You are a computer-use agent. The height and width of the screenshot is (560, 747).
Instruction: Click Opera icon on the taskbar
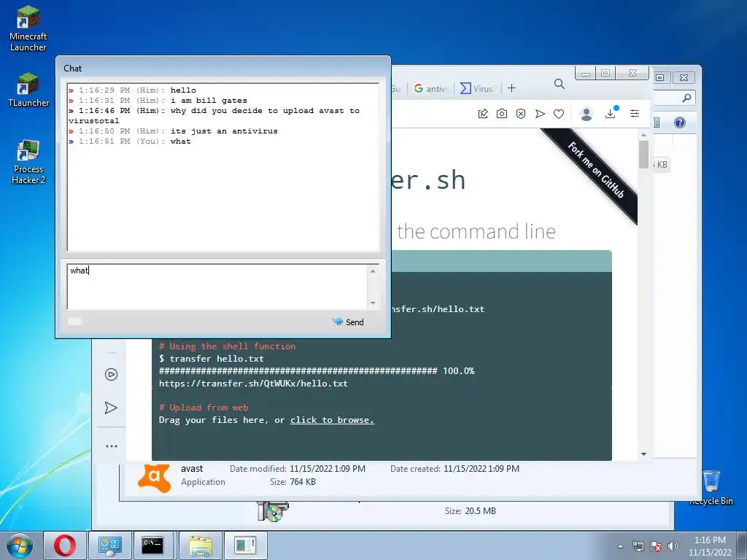pyautogui.click(x=65, y=545)
